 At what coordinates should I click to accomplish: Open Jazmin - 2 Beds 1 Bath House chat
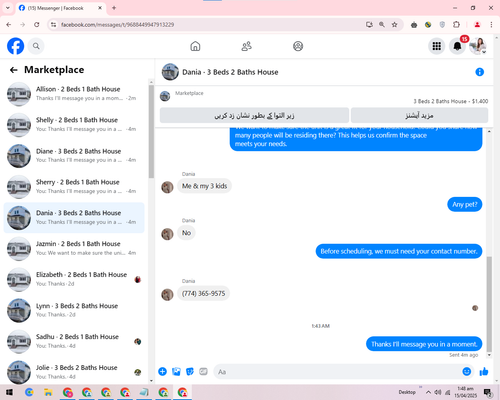pyautogui.click(x=74, y=248)
